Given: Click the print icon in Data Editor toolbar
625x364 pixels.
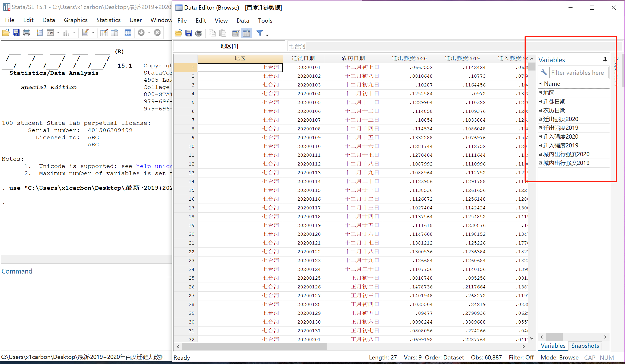Looking at the screenshot, I should [x=199, y=33].
